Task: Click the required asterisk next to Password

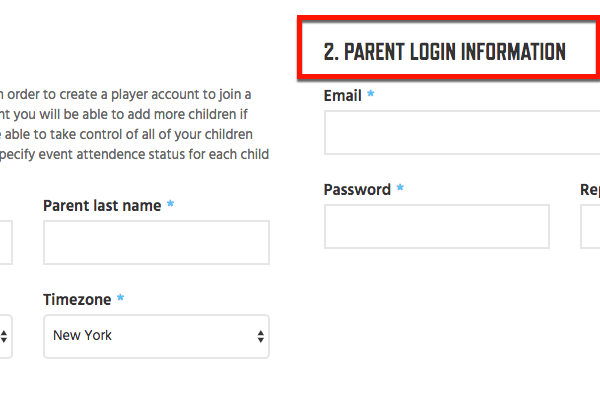Action: pos(400,187)
